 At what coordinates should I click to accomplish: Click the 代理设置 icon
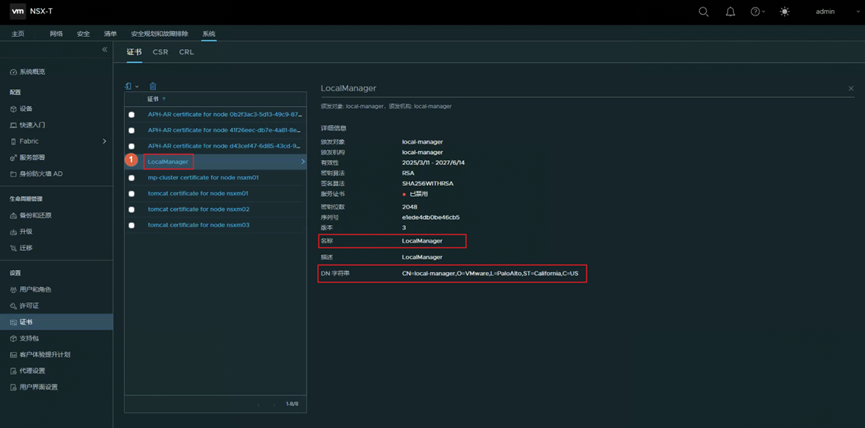click(x=14, y=371)
